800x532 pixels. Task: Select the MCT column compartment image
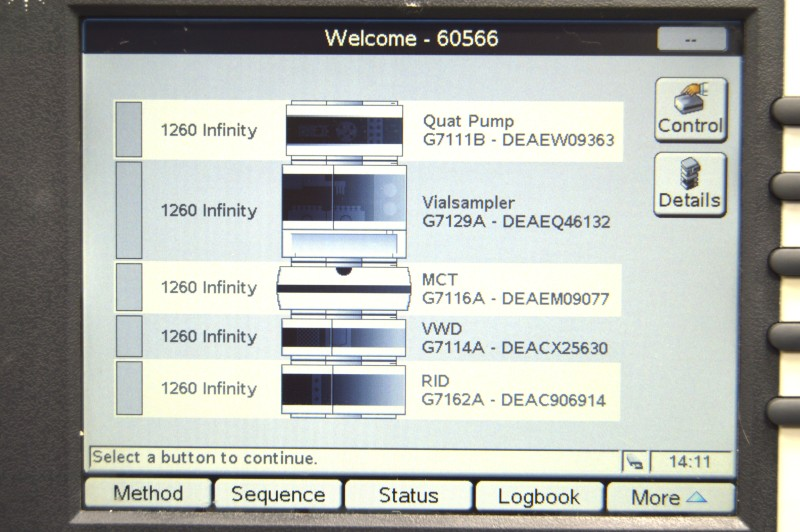click(345, 287)
